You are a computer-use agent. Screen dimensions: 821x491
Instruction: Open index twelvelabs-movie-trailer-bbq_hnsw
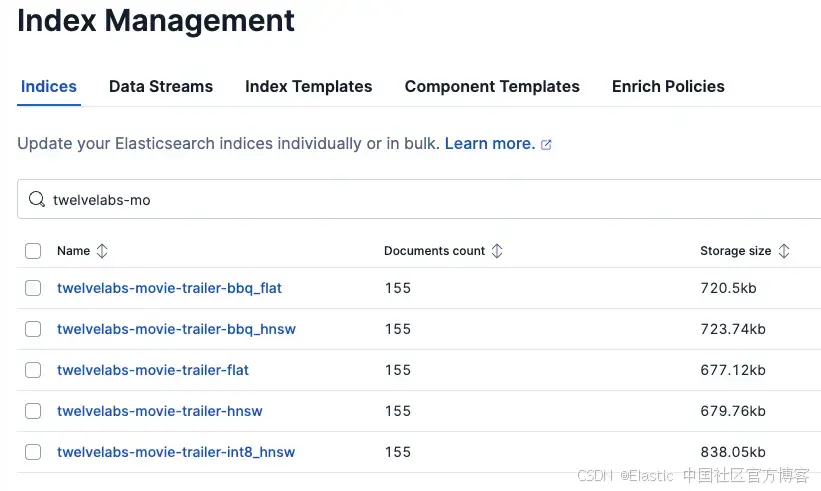point(176,329)
